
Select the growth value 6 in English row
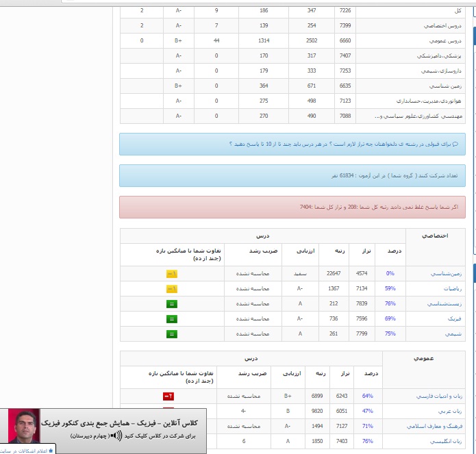point(244,441)
